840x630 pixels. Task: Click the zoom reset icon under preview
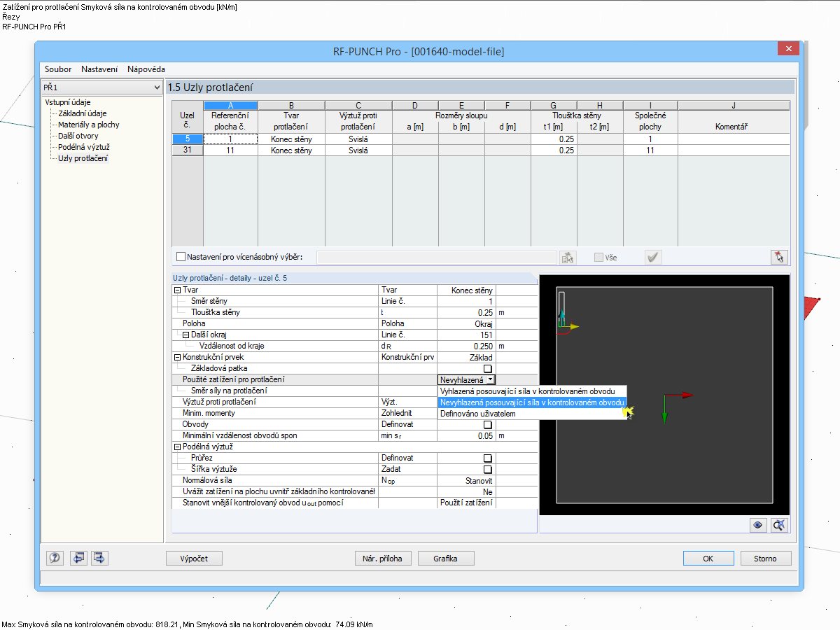[780, 525]
